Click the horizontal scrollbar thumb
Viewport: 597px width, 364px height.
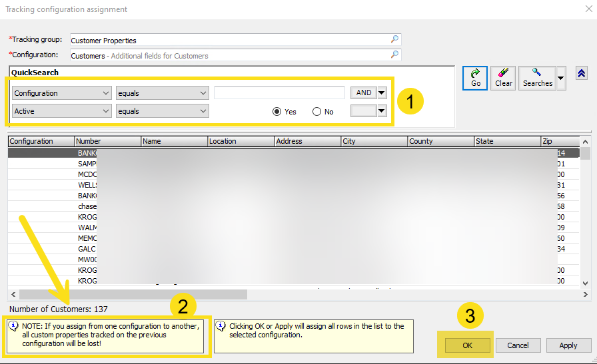[133, 294]
